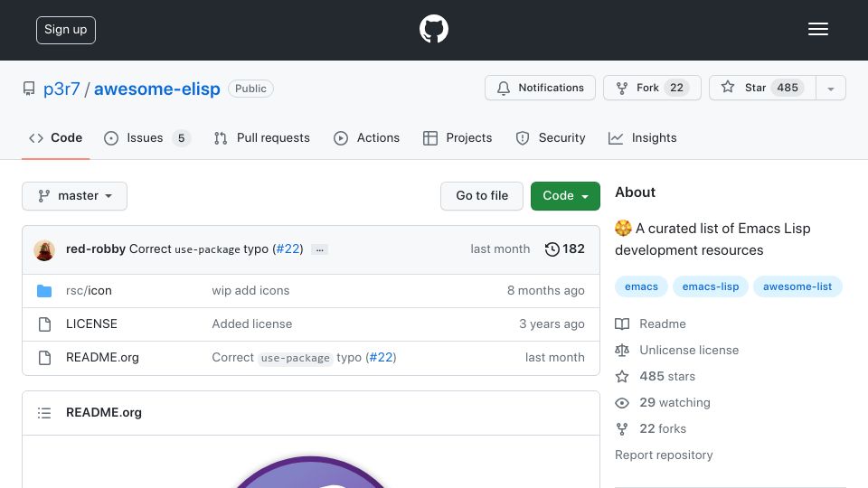Click the '3 years ago' timestamp
Screen dimensions: 868x488
552,324
